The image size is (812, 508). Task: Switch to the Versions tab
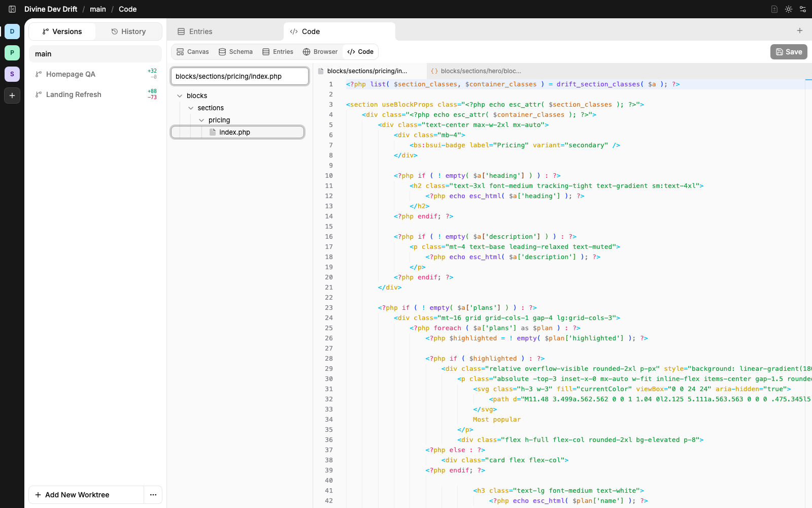pos(62,31)
